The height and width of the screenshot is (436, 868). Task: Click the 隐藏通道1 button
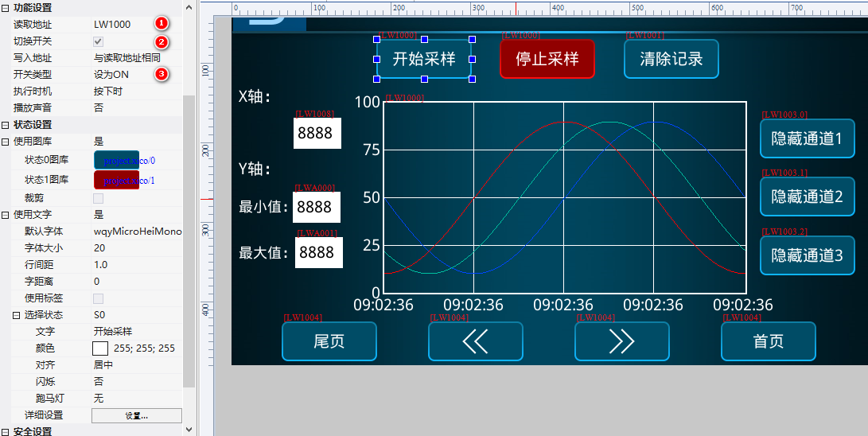click(x=807, y=138)
